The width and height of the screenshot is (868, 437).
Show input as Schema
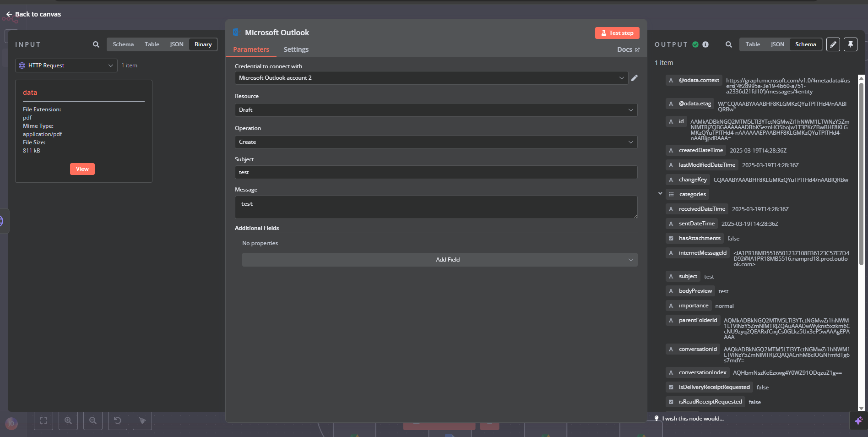[x=123, y=44]
